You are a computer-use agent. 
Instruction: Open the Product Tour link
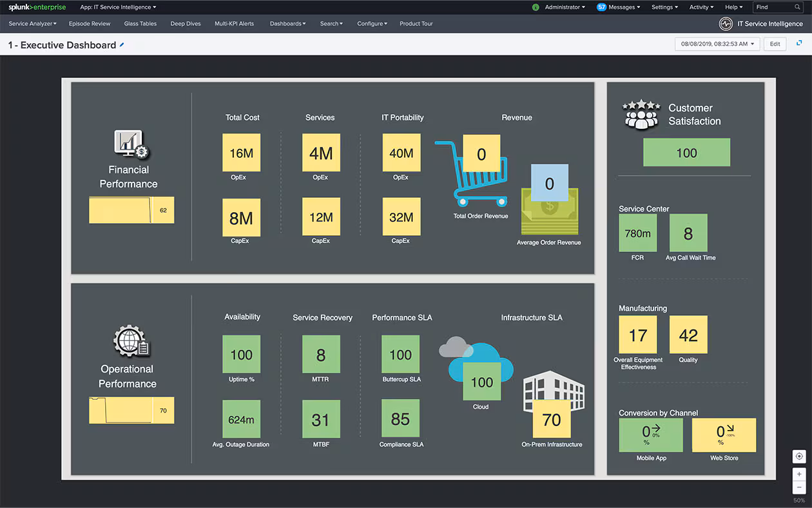(x=416, y=24)
